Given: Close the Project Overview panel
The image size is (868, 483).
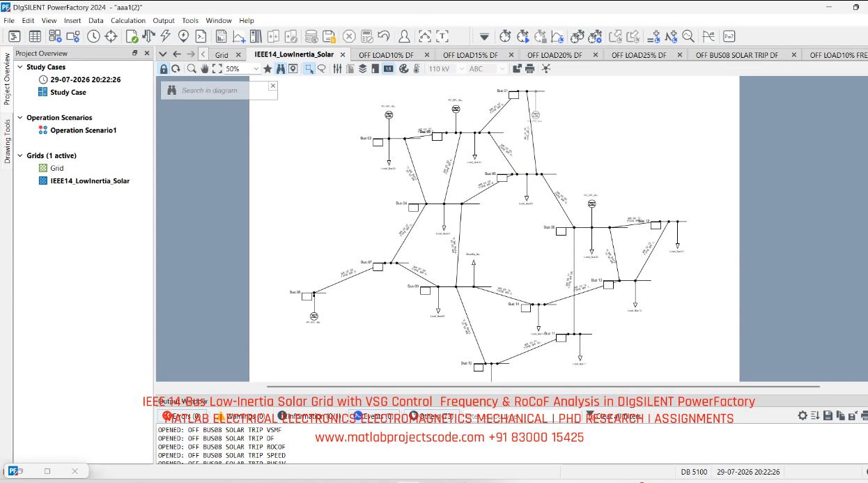Looking at the screenshot, I should pyautogui.click(x=147, y=53).
